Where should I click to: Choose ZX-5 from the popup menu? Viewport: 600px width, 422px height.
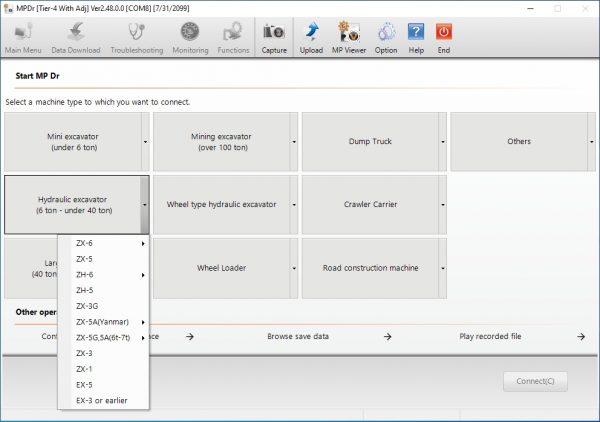(103, 259)
